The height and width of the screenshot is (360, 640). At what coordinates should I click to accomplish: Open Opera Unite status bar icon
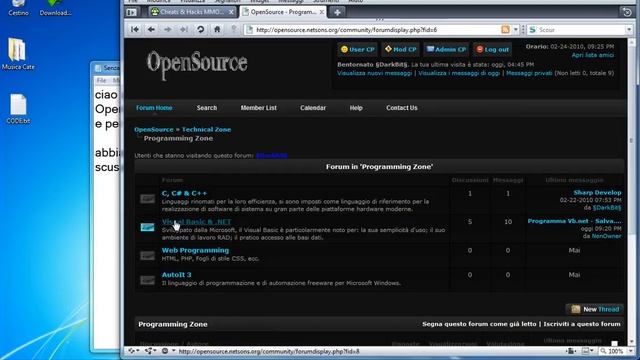coord(150,351)
